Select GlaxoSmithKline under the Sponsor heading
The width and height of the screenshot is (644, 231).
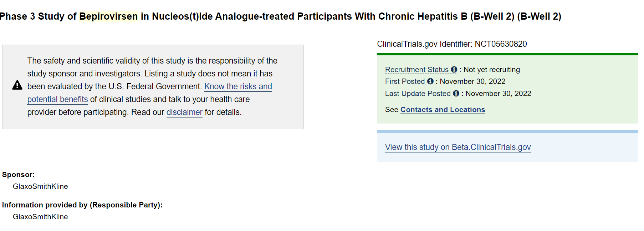coord(40,186)
